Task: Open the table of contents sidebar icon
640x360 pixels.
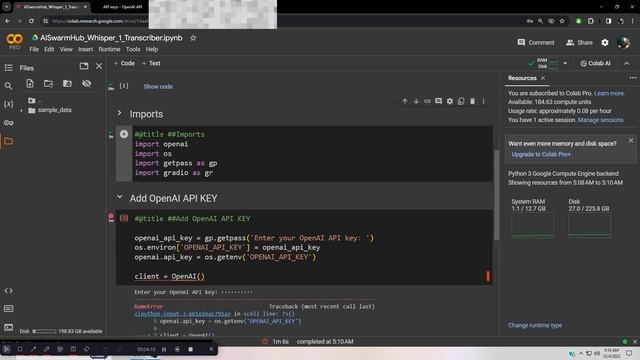Action: coord(8,68)
